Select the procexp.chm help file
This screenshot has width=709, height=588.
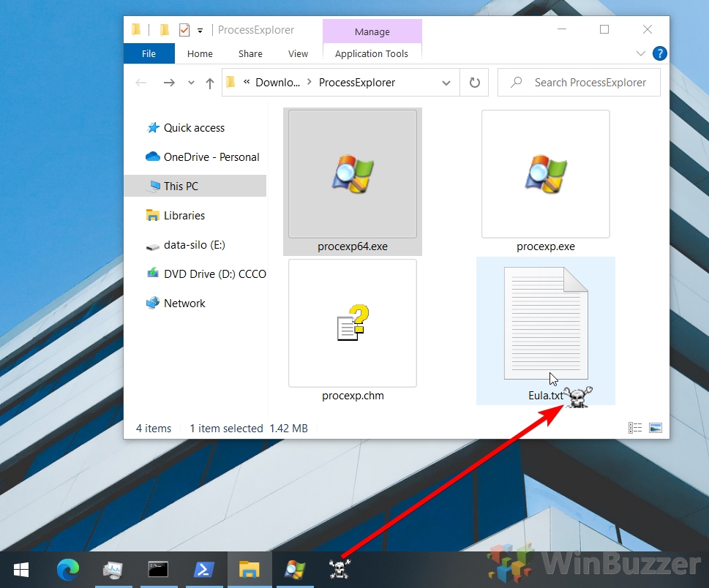[x=353, y=331]
